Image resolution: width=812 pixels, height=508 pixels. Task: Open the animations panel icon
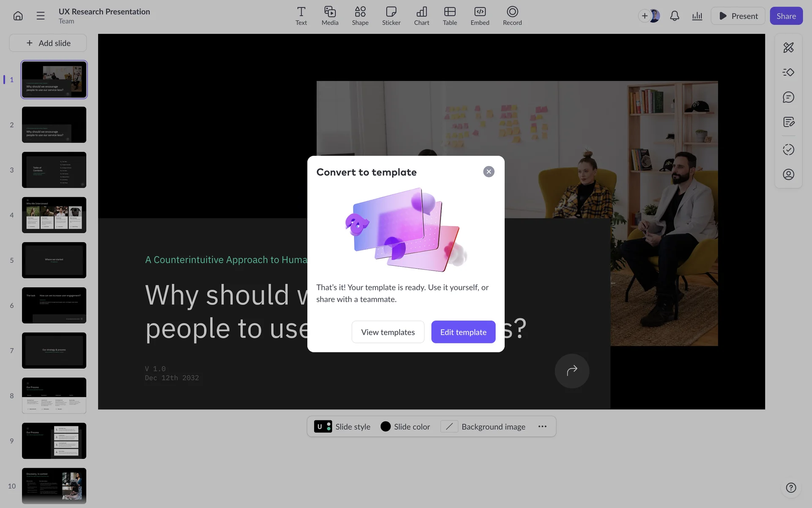(x=788, y=72)
